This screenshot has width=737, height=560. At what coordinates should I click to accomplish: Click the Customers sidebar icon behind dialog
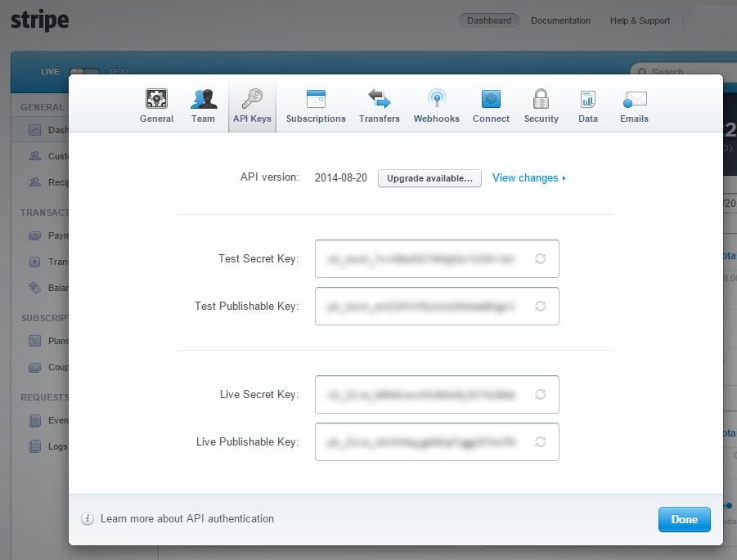[35, 156]
